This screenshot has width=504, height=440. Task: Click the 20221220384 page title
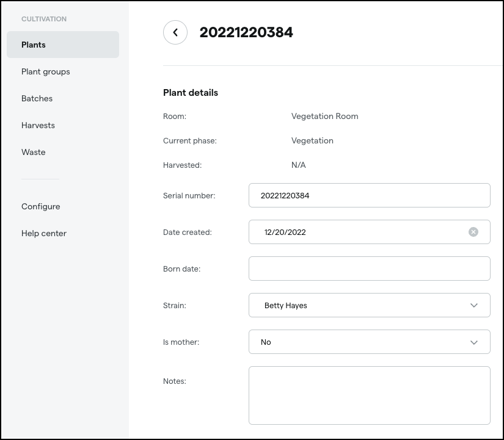246,32
